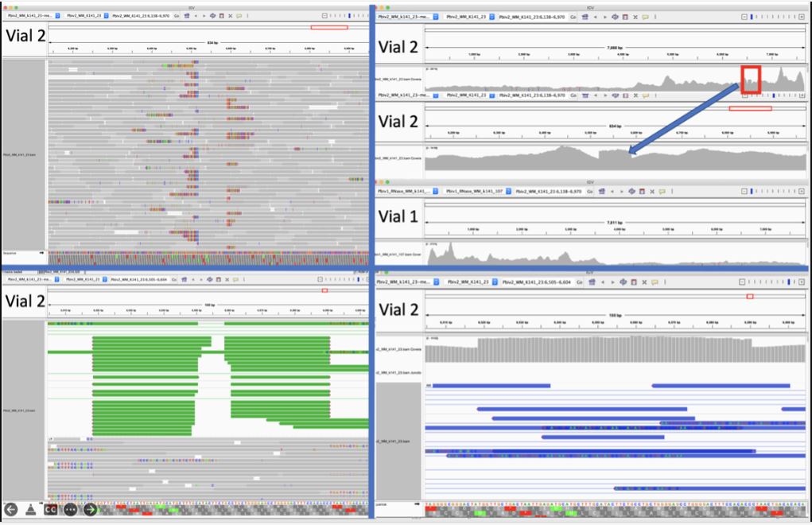The height and width of the screenshot is (525, 812).
Task: Click Go button in bottom-right blue-reads window
Action: click(580, 282)
